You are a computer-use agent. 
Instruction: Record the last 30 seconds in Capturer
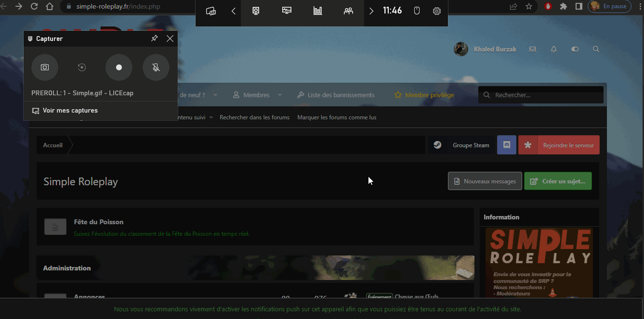82,67
